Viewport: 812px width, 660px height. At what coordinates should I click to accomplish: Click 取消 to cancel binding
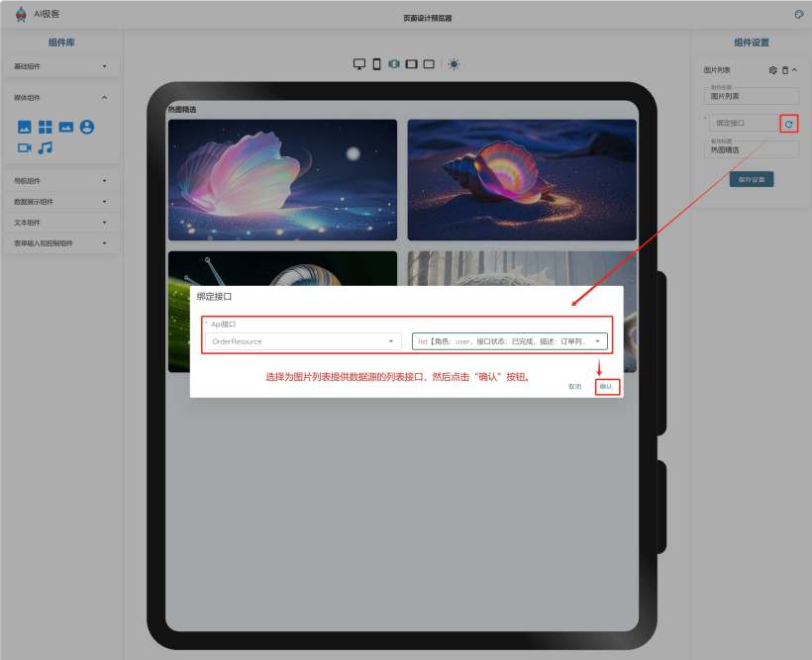(x=574, y=386)
